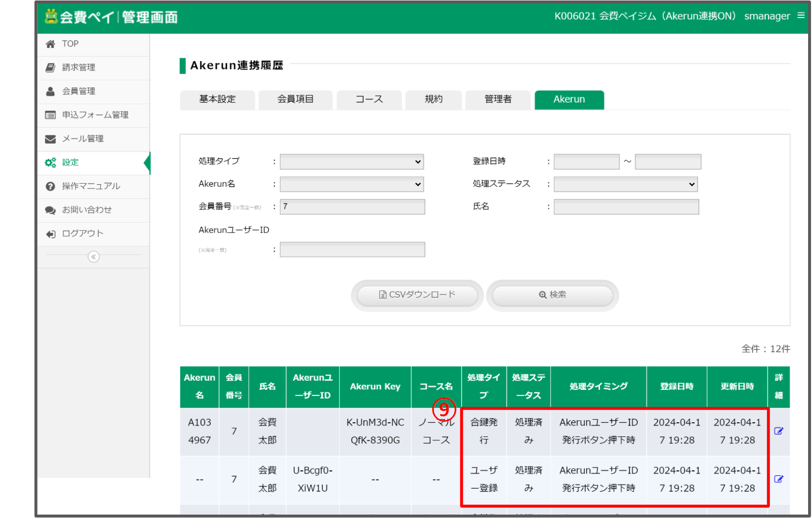Collapse the sidebar with the double-chevron button
Viewport: 812px width, 518px height.
tap(93, 257)
